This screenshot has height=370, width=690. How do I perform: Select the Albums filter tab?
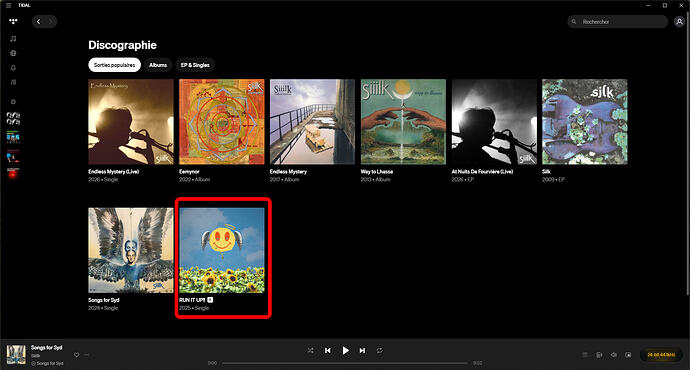coord(158,65)
